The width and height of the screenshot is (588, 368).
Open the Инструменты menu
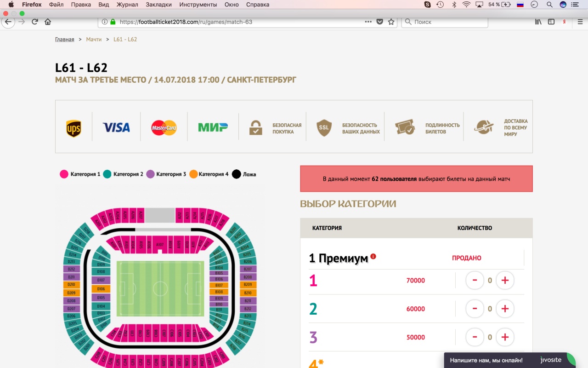pos(198,5)
